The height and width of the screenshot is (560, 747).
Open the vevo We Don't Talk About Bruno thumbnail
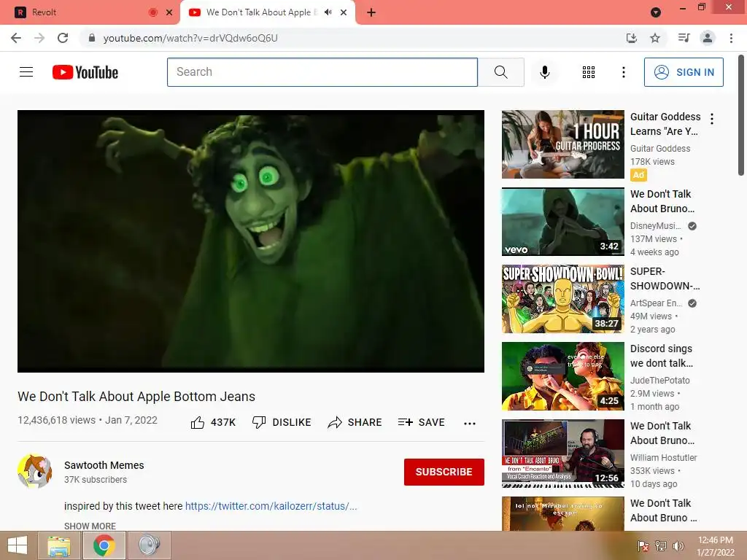coord(562,222)
